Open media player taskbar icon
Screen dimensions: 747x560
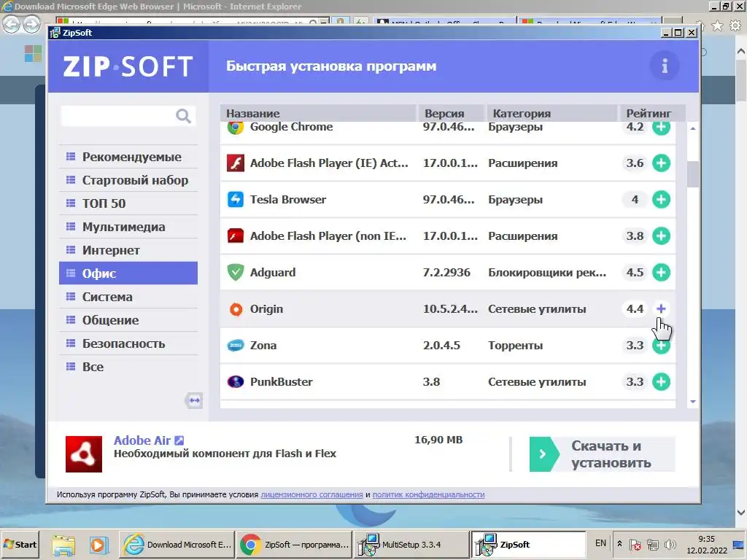point(98,545)
